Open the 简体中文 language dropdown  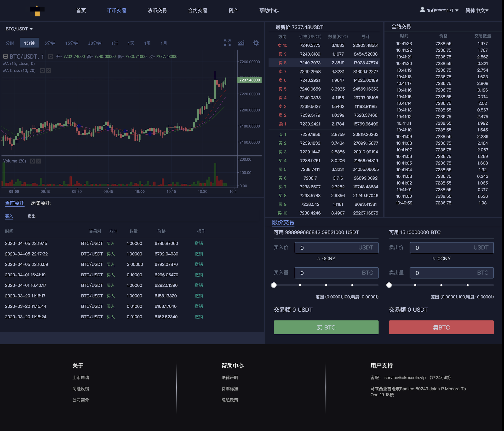click(476, 11)
